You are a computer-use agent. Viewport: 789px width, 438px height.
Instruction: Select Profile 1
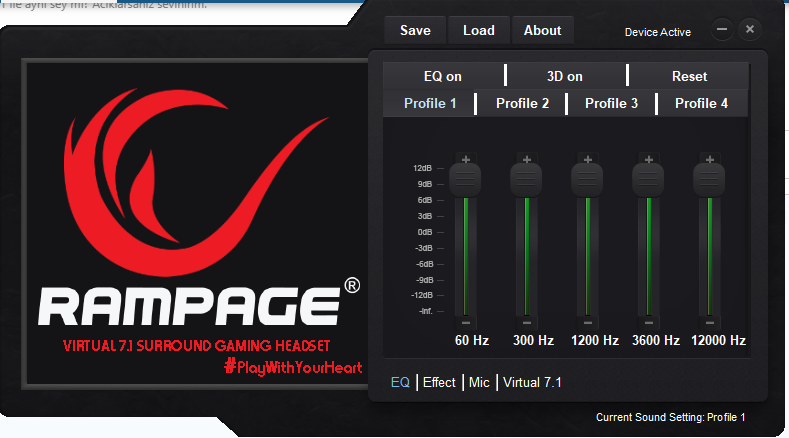coord(429,103)
